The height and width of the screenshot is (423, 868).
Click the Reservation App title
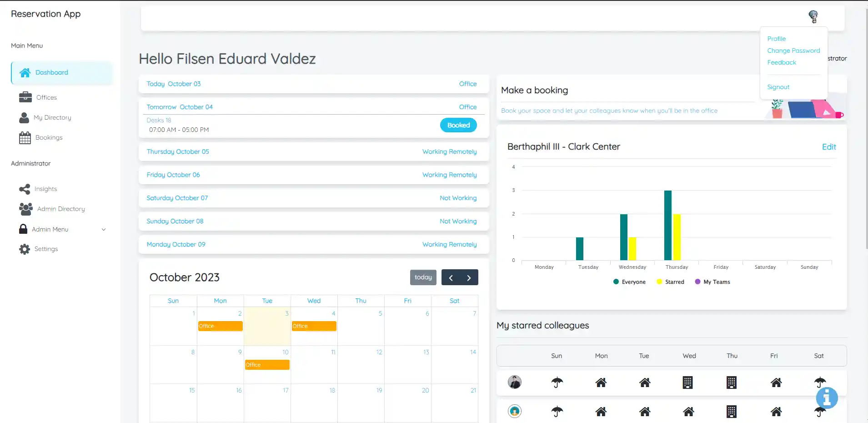click(x=45, y=14)
